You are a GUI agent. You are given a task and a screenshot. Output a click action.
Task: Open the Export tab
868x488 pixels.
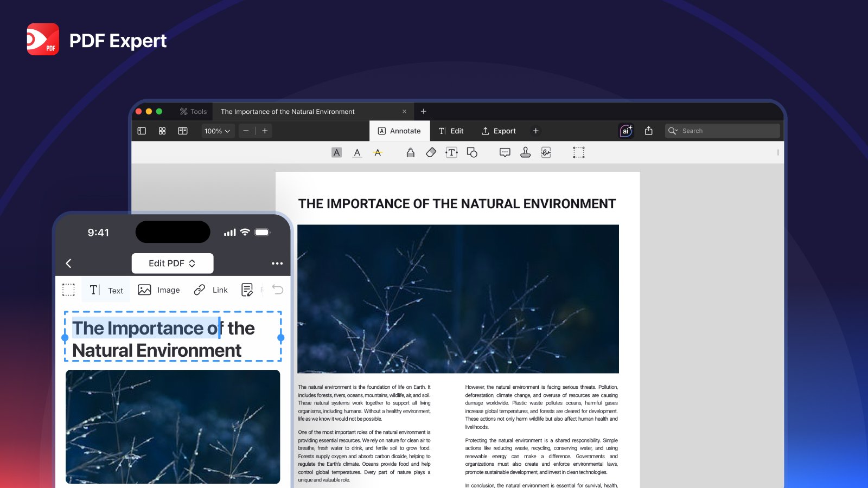point(499,131)
